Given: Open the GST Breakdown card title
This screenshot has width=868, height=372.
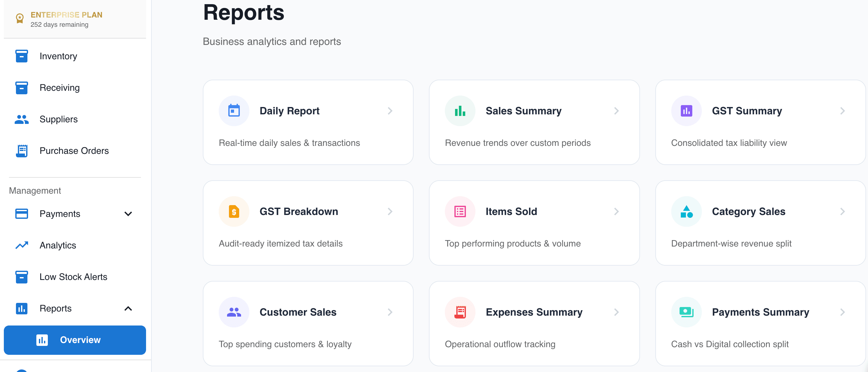Looking at the screenshot, I should [x=298, y=211].
